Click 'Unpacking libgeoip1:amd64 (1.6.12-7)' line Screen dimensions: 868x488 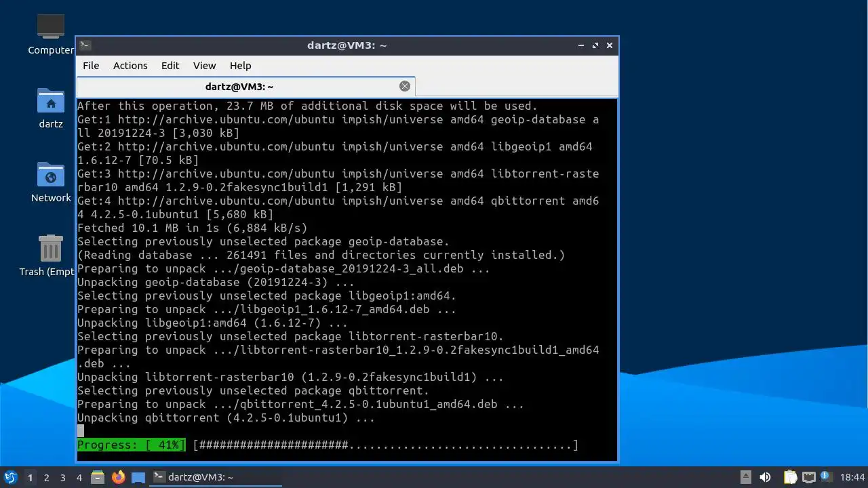pyautogui.click(x=213, y=323)
